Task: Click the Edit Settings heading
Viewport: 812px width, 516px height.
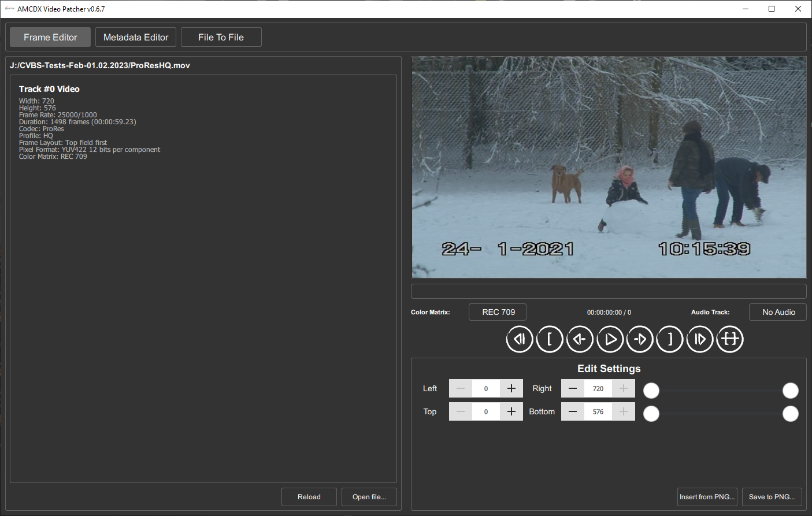Action: click(609, 369)
